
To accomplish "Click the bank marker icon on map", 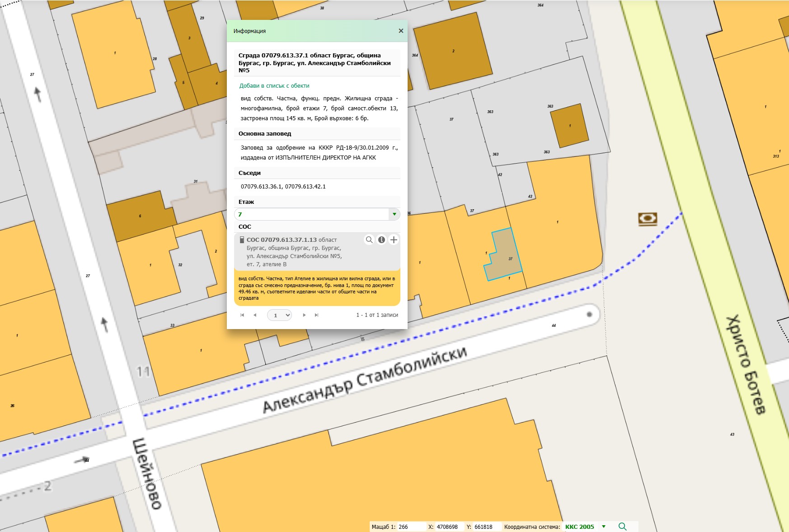I will (647, 219).
